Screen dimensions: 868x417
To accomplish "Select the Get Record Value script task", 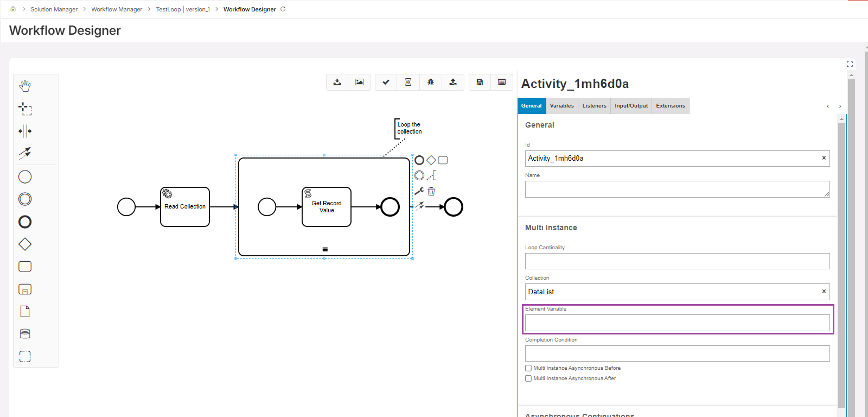I will (x=327, y=207).
